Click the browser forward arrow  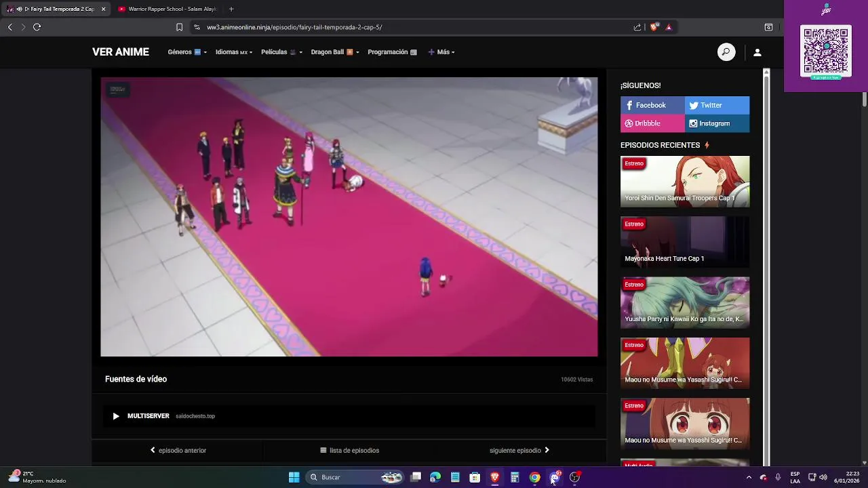23,27
